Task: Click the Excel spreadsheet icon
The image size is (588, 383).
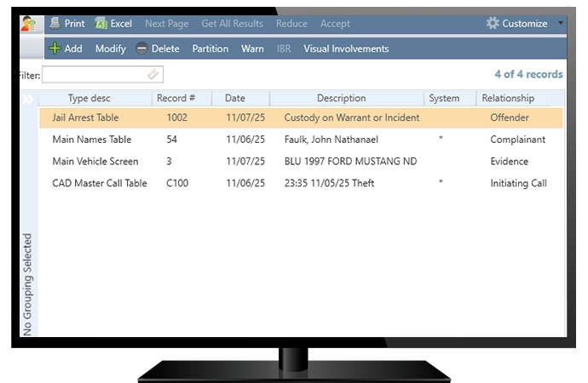Action: [x=101, y=23]
